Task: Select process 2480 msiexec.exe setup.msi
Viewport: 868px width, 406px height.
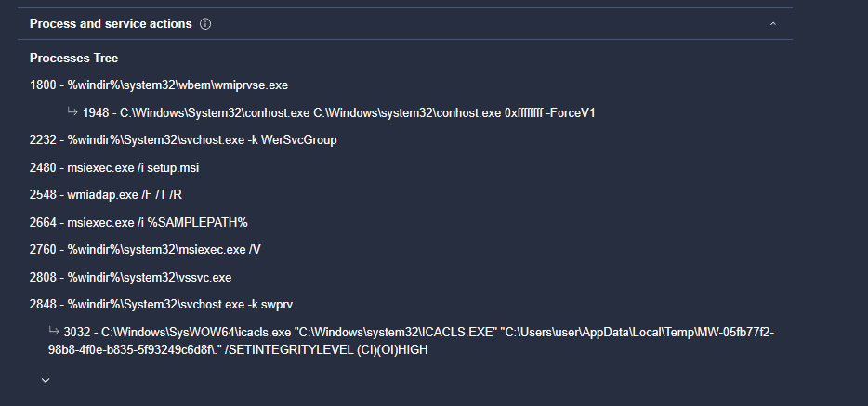Action: (x=114, y=168)
